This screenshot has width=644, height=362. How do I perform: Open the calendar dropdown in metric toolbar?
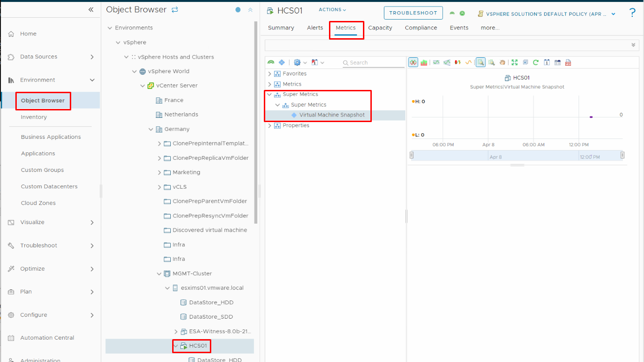tap(318, 62)
